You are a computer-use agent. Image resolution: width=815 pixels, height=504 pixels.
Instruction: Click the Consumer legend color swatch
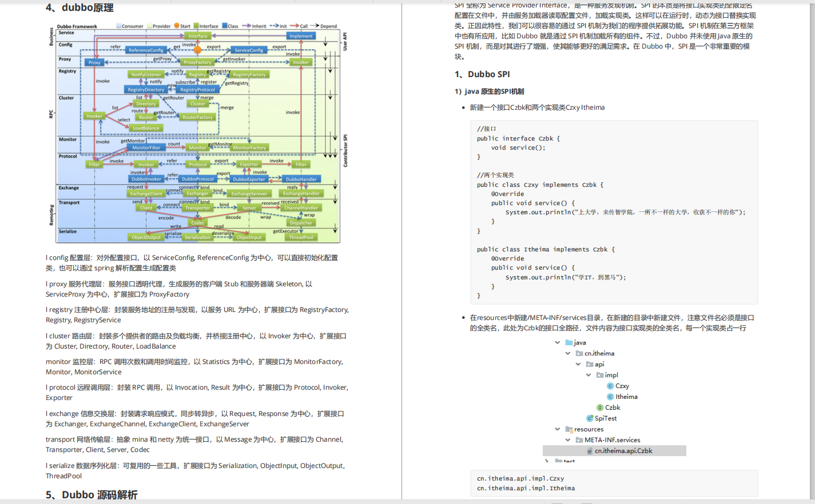click(x=118, y=26)
